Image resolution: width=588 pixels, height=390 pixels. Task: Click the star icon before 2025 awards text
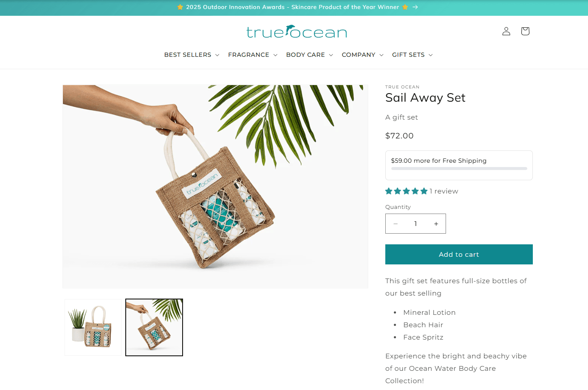(180, 7)
